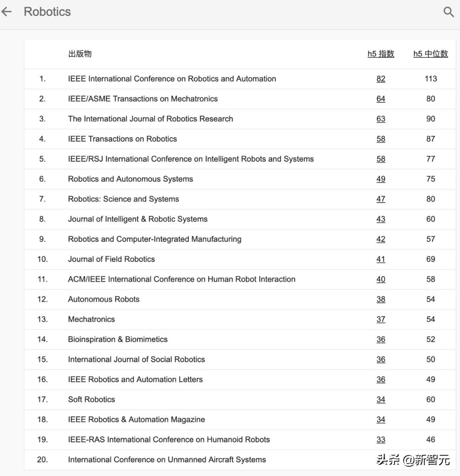Open h5-index 36 for Bioinspiration & Biomimetics
Image resolution: width=460 pixels, height=476 pixels.
(381, 339)
